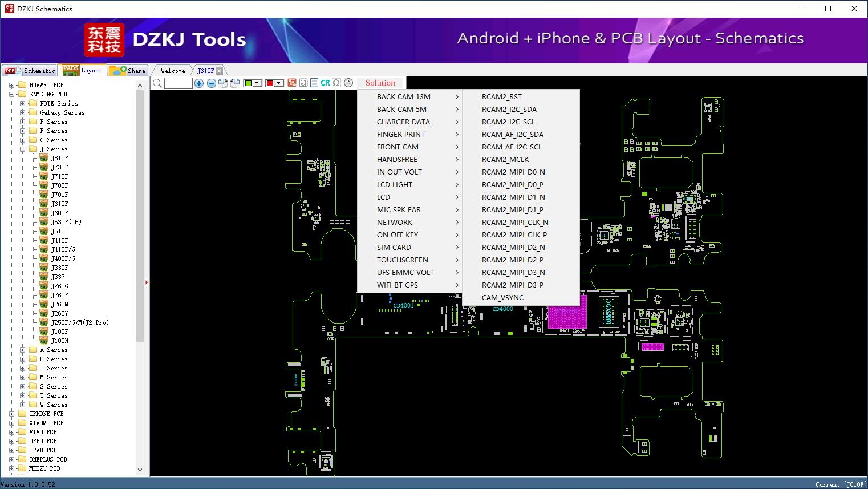Select J100H in the tree
The width and height of the screenshot is (868, 489).
60,341
